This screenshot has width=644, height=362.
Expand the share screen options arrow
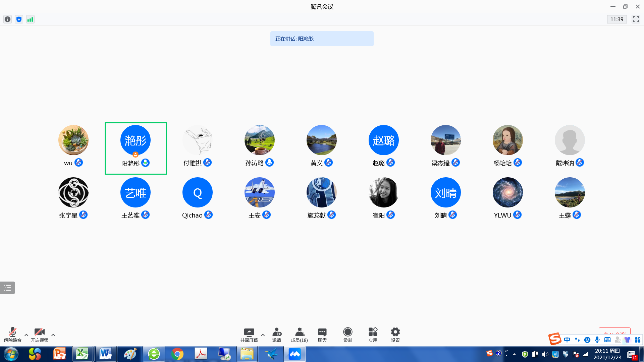(x=263, y=335)
